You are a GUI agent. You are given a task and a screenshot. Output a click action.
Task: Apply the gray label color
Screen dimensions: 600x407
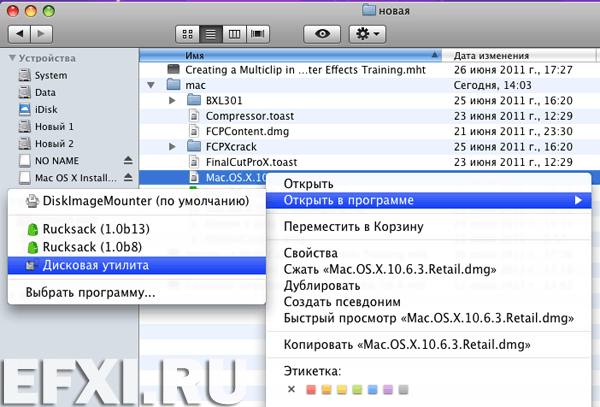[403, 389]
